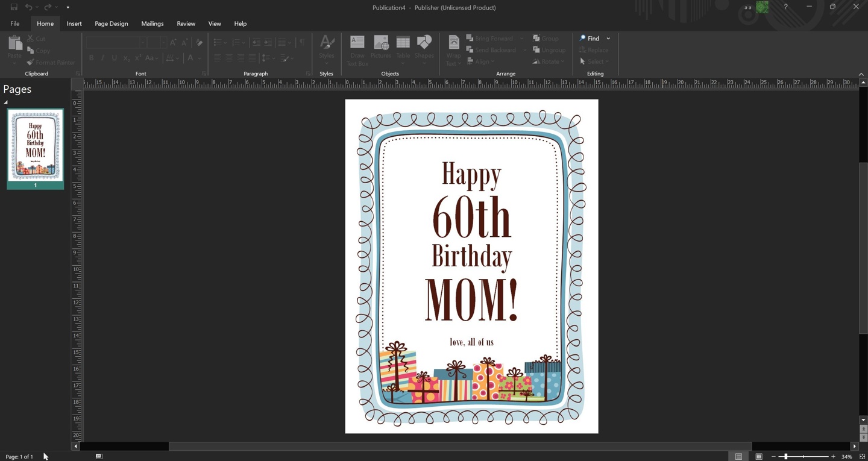Switch to two-page spread view
868x461 pixels.
759,457
